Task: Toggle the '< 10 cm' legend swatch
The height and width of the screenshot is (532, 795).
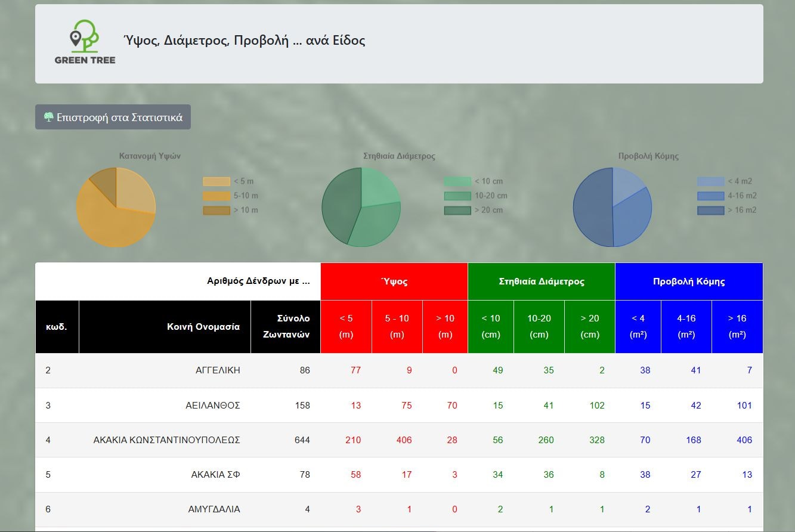Action: [x=457, y=181]
